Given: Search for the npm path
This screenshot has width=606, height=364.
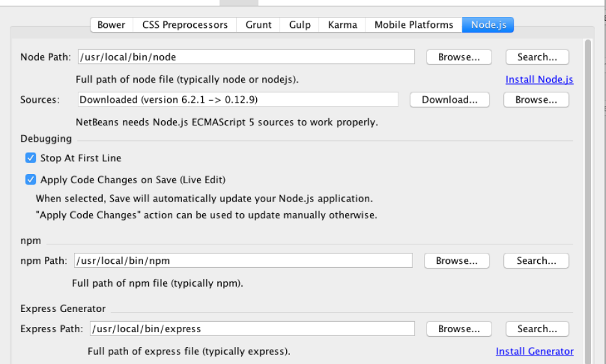Looking at the screenshot, I should point(536,261).
